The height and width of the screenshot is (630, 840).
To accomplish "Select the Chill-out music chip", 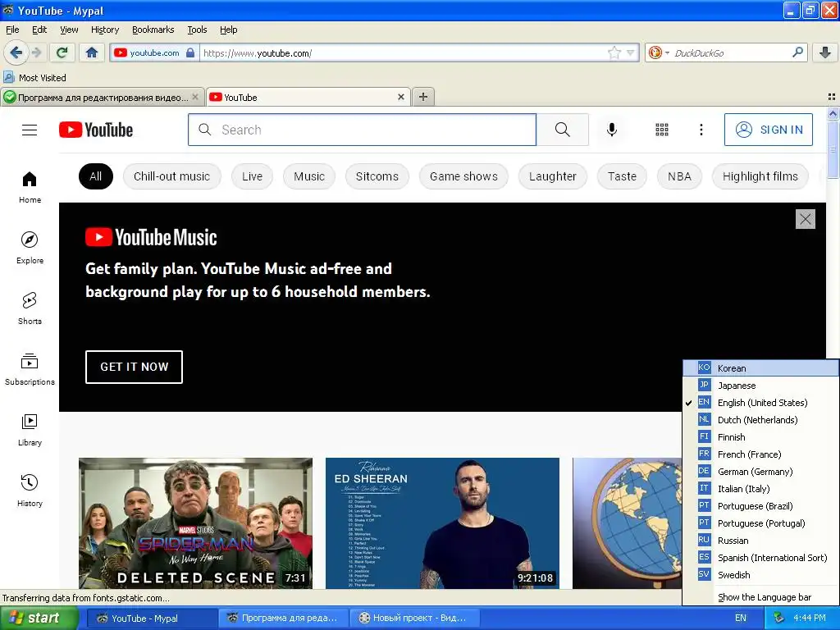I will [171, 176].
